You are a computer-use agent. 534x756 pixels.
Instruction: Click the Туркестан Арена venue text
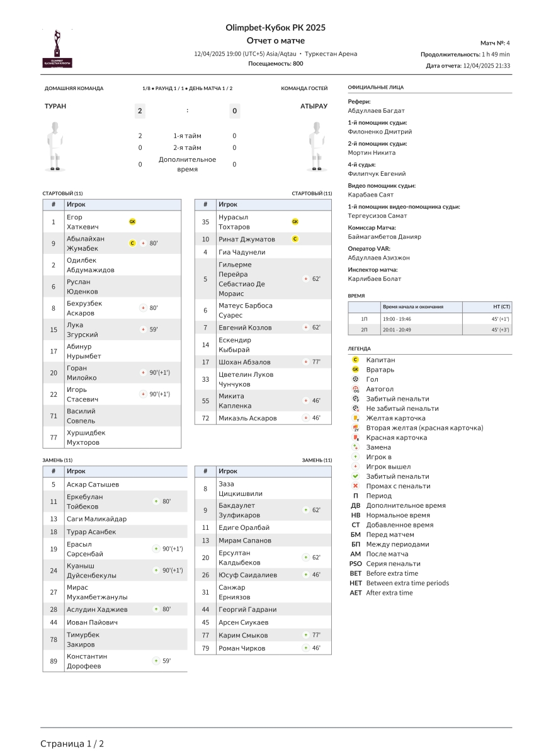331,54
